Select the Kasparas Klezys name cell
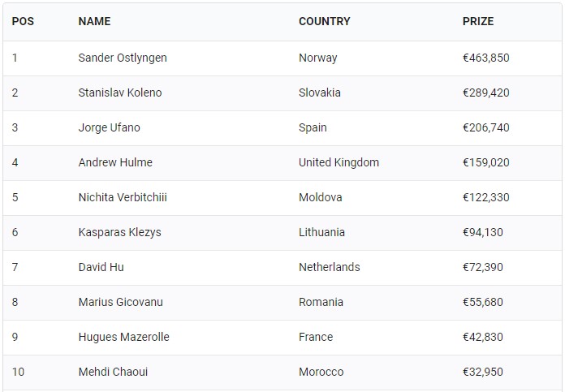Screen dimensions: 565x392 pyautogui.click(x=119, y=232)
